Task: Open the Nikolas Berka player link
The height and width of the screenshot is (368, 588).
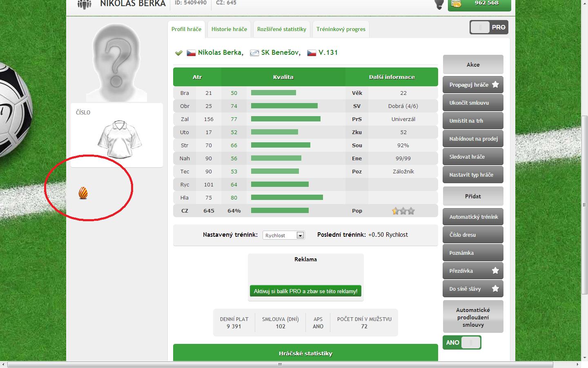Action: (x=220, y=52)
